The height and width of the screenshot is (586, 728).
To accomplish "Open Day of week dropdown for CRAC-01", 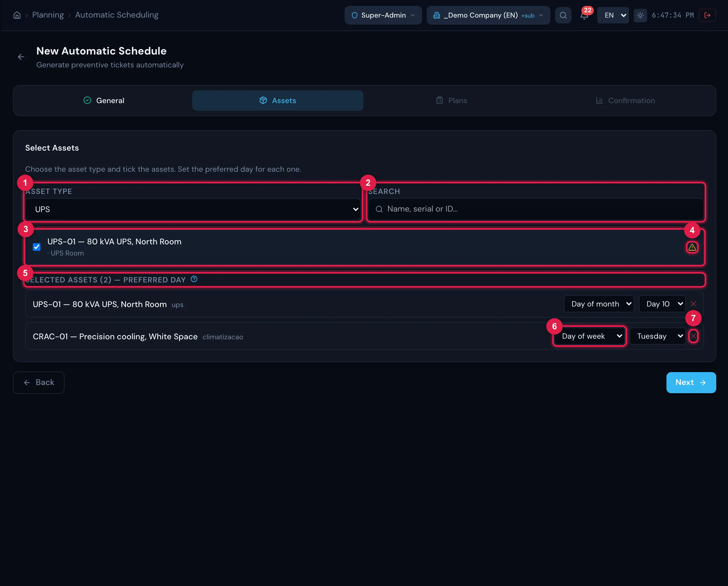I will (590, 336).
